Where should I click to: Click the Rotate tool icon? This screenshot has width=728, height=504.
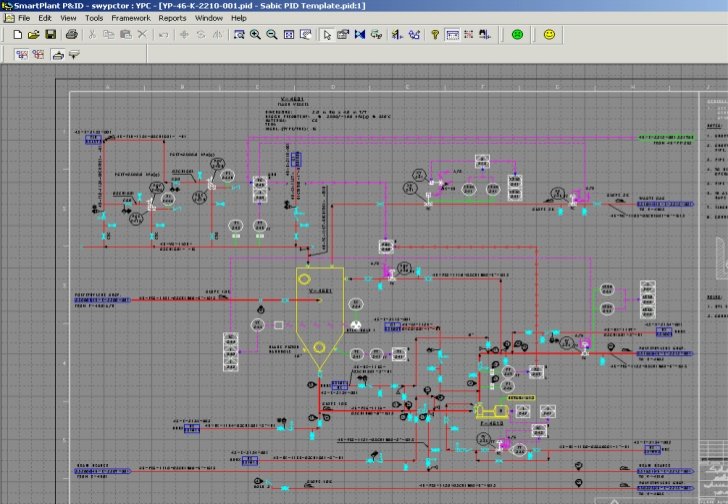[x=201, y=34]
